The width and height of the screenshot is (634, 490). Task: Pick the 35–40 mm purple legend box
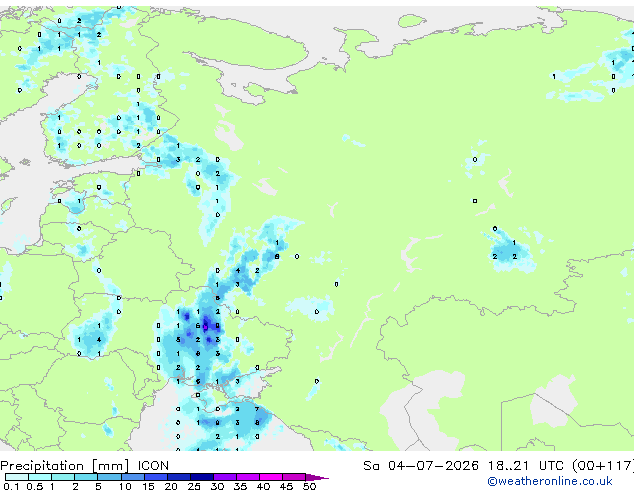point(247,477)
